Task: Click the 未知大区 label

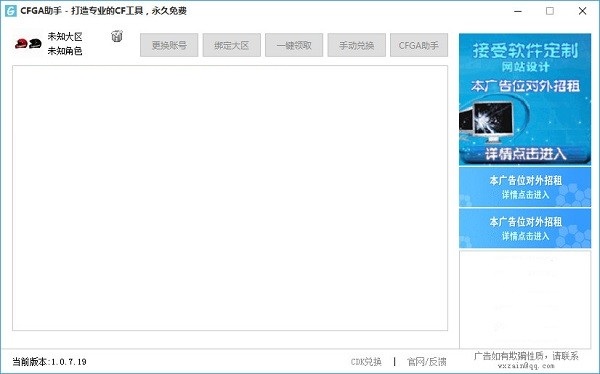Action: coord(65,37)
